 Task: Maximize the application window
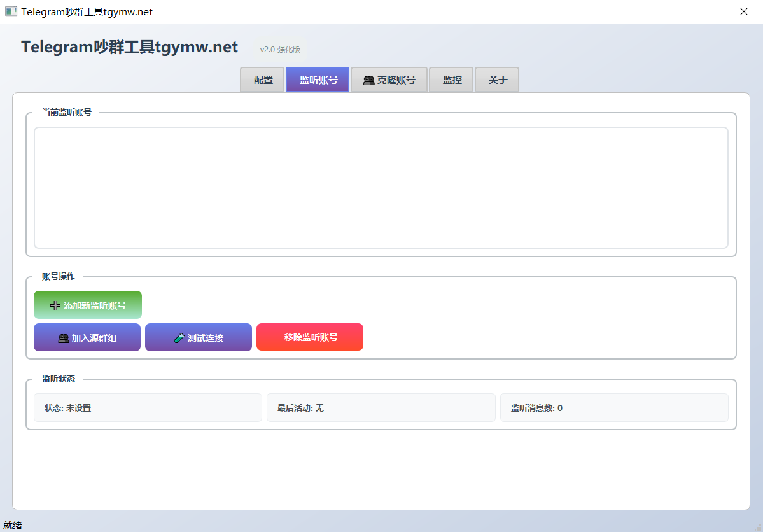click(x=706, y=11)
